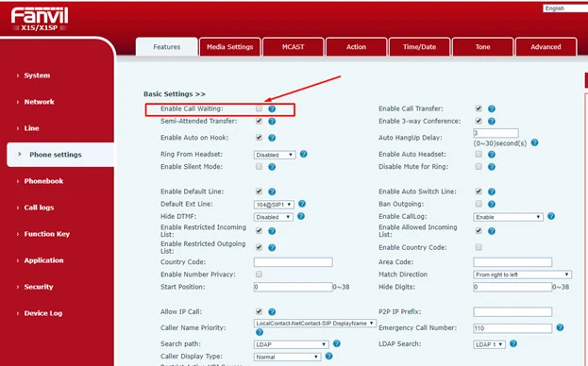588x366 pixels.
Task: Click help icon next to Hide DTMF
Action: click(x=301, y=216)
